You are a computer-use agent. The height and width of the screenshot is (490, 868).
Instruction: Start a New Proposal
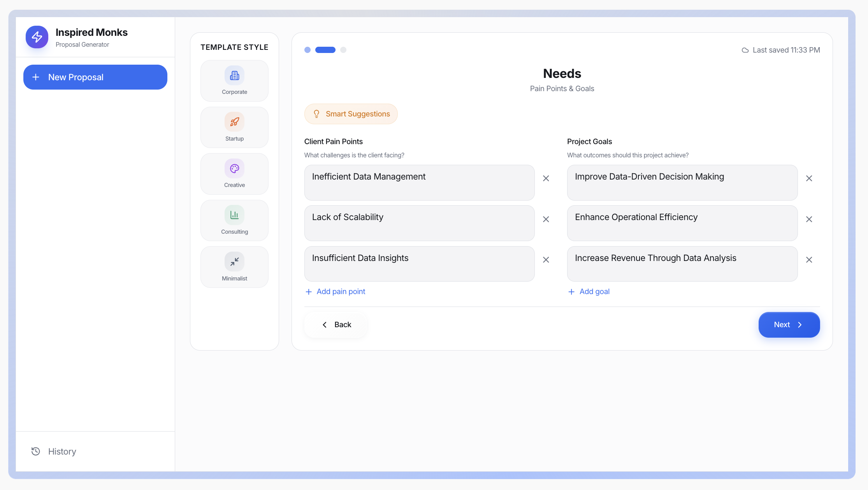pyautogui.click(x=95, y=77)
